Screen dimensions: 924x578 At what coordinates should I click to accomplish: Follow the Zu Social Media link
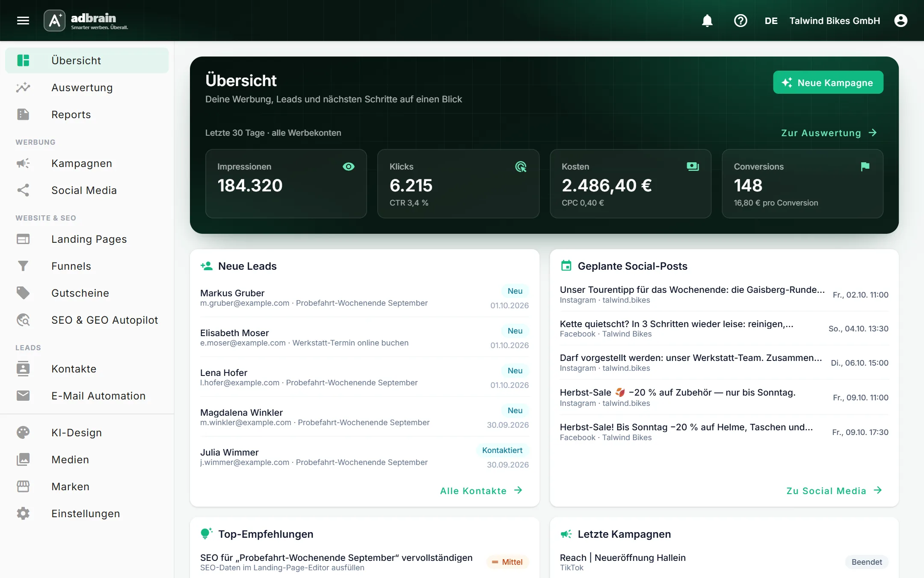click(x=834, y=491)
